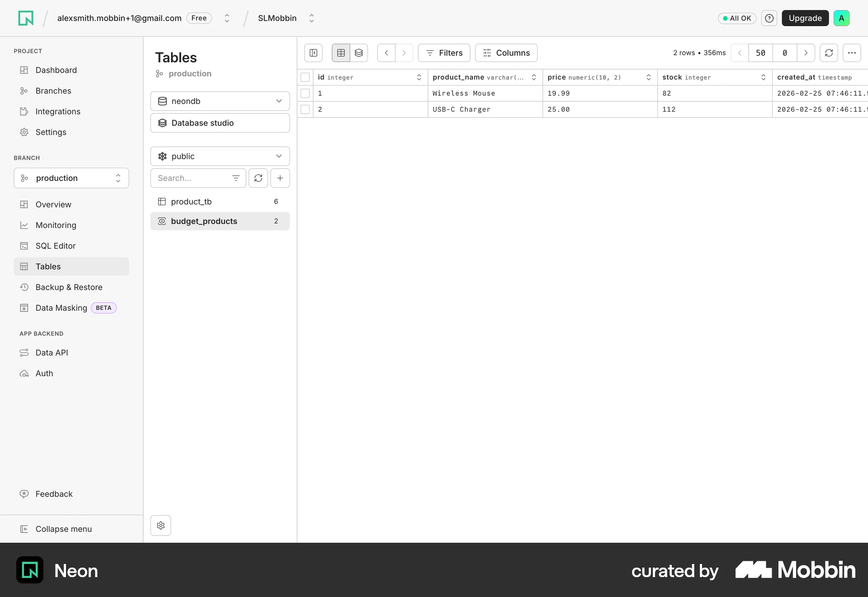Open the Filters button
Image resolution: width=868 pixels, height=597 pixels.
tap(444, 53)
